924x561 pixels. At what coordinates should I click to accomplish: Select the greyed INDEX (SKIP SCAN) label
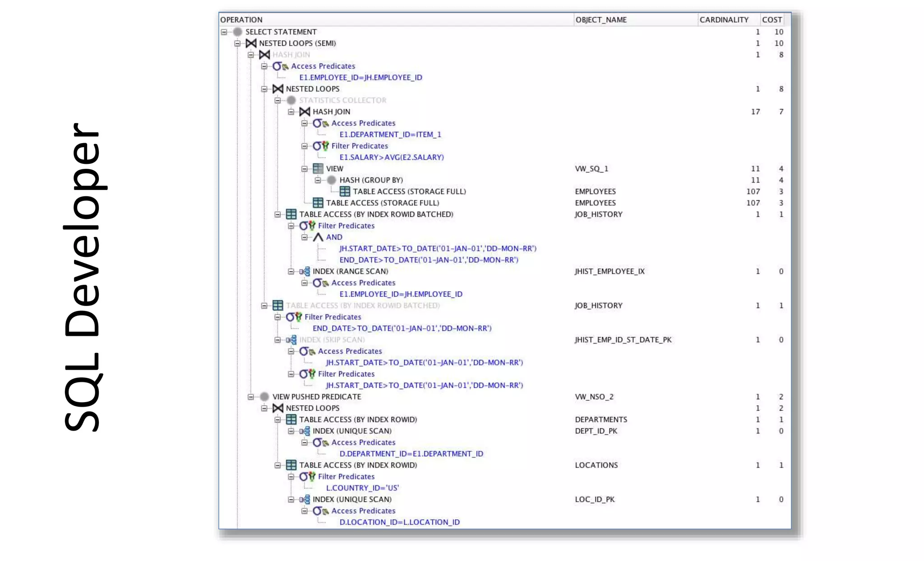[332, 340]
